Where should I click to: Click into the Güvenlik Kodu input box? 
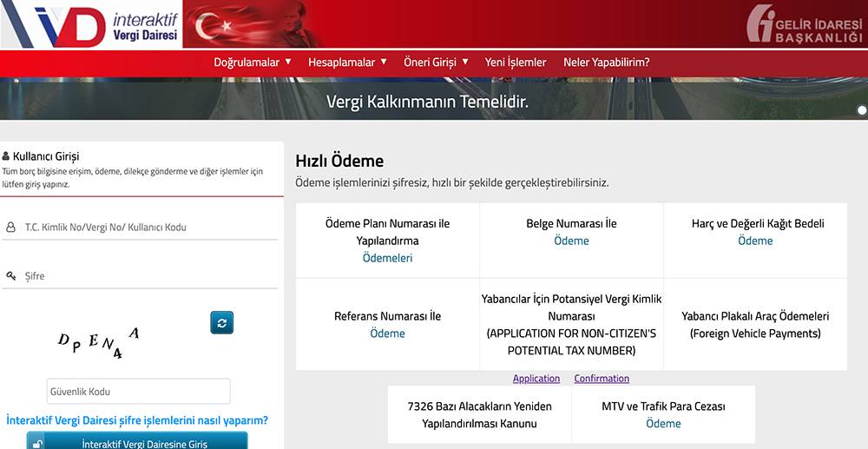[x=138, y=392]
